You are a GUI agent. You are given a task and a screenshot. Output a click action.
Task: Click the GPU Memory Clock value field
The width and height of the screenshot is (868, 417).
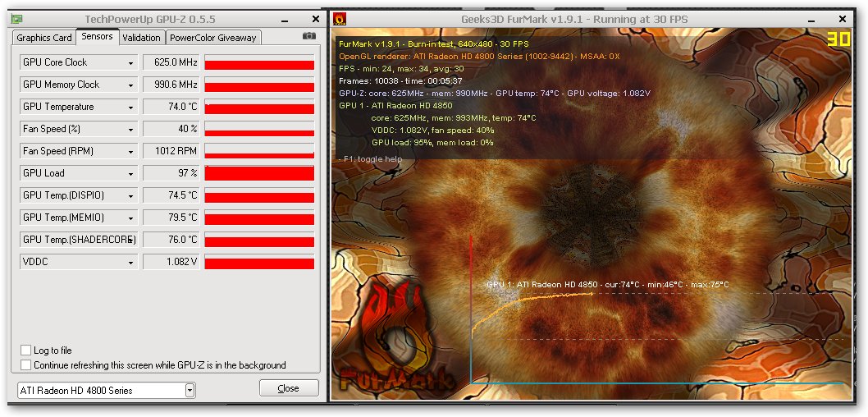pyautogui.click(x=171, y=85)
